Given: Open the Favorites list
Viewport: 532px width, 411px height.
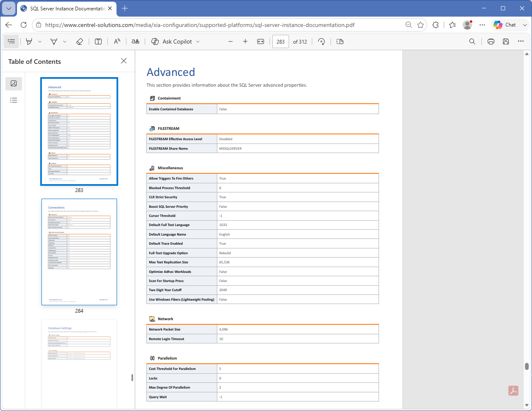Looking at the screenshot, I should 452,25.
